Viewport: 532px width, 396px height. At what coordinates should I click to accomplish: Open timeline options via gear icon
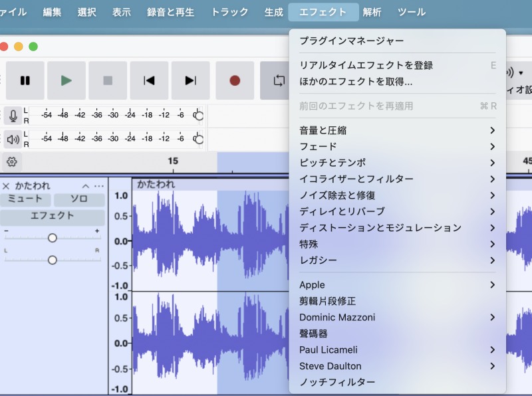tap(12, 161)
